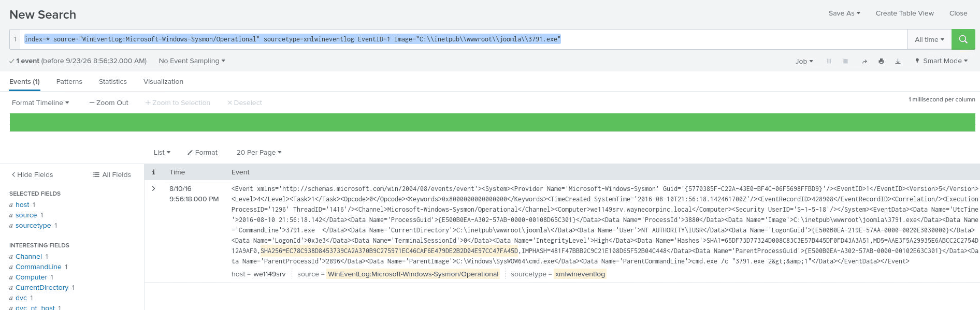Click Create Table View
Image resolution: width=980 pixels, height=310 pixels.
[904, 13]
